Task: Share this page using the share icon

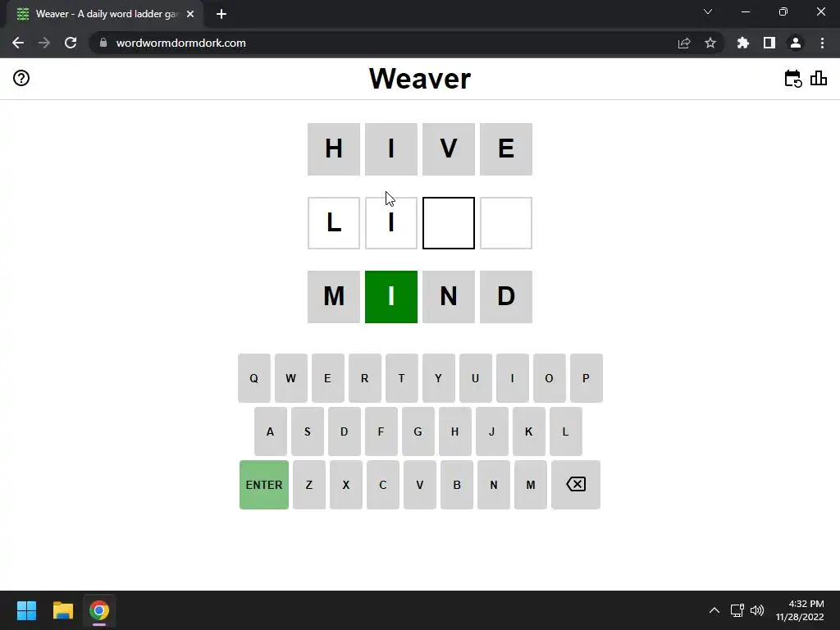Action: click(x=684, y=43)
